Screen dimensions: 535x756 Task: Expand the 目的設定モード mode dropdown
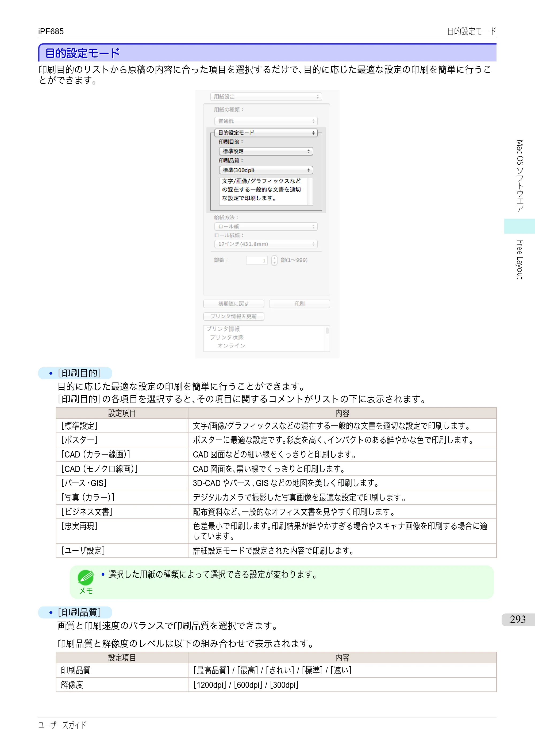pyautogui.click(x=266, y=133)
